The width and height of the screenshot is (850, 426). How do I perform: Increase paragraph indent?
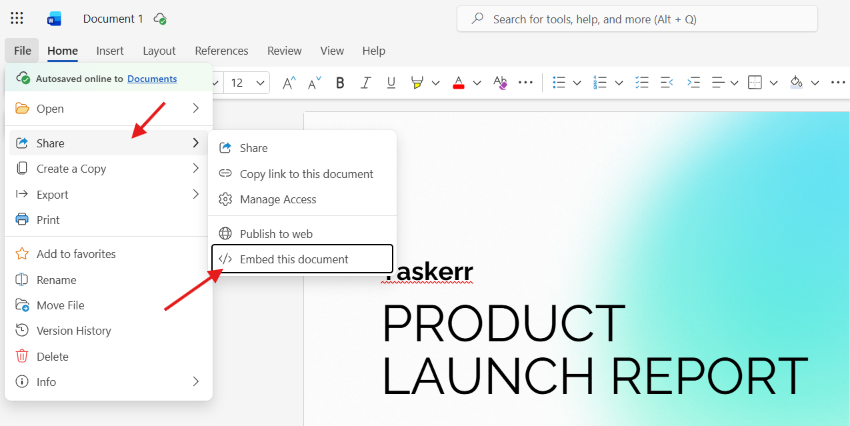pos(693,83)
